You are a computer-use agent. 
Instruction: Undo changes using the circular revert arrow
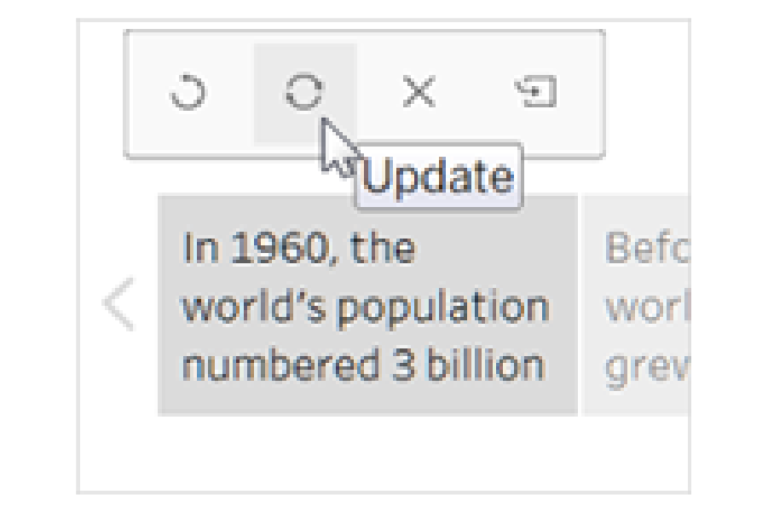(187, 93)
